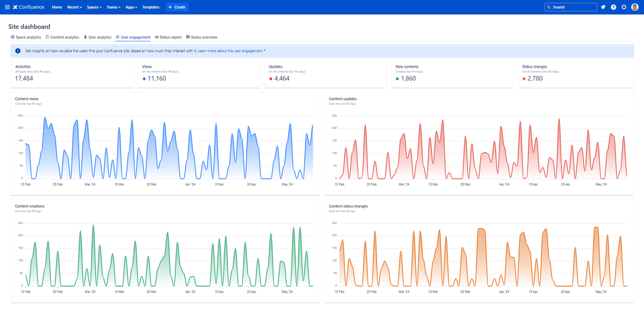Click the green dot beside New contents count
This screenshot has width=644, height=315.
(398, 79)
